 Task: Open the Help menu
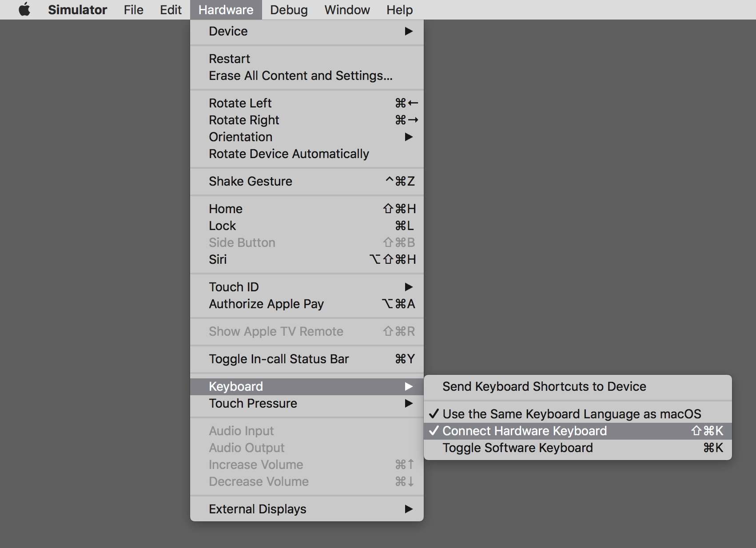pyautogui.click(x=399, y=9)
